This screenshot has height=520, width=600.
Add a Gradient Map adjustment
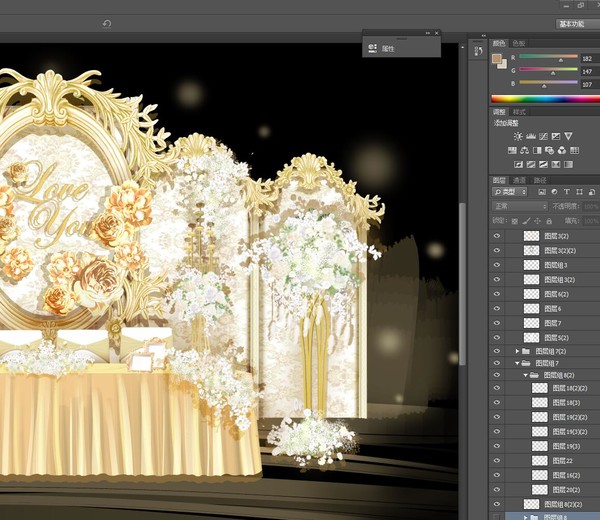(569, 165)
